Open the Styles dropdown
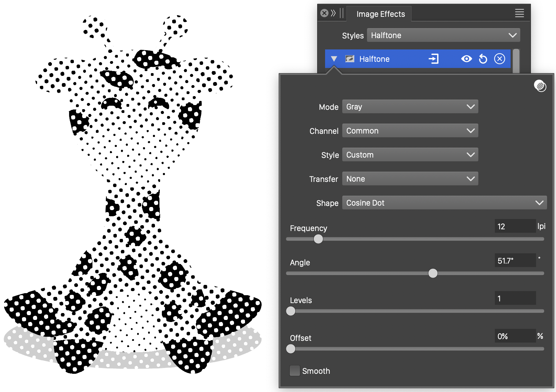 click(443, 35)
